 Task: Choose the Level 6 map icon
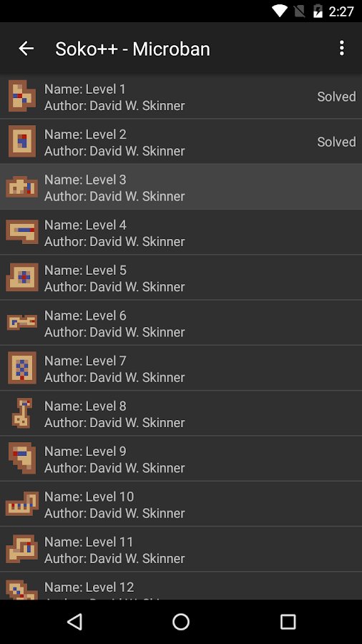click(21, 323)
